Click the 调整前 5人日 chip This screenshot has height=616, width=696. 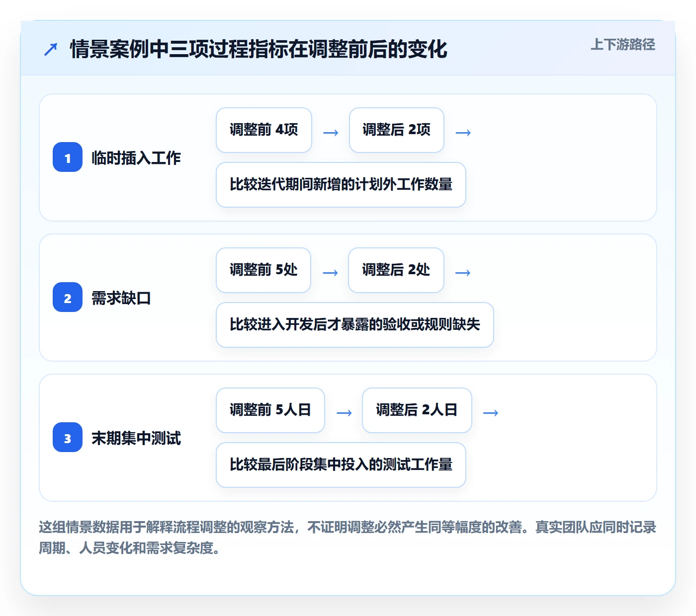tap(270, 410)
